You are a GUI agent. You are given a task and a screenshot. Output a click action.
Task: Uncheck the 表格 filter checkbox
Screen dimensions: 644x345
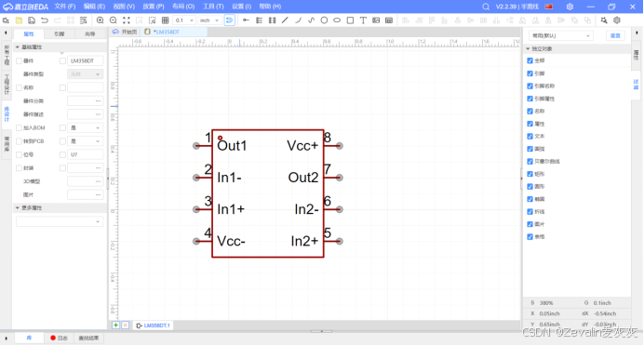tap(530, 237)
